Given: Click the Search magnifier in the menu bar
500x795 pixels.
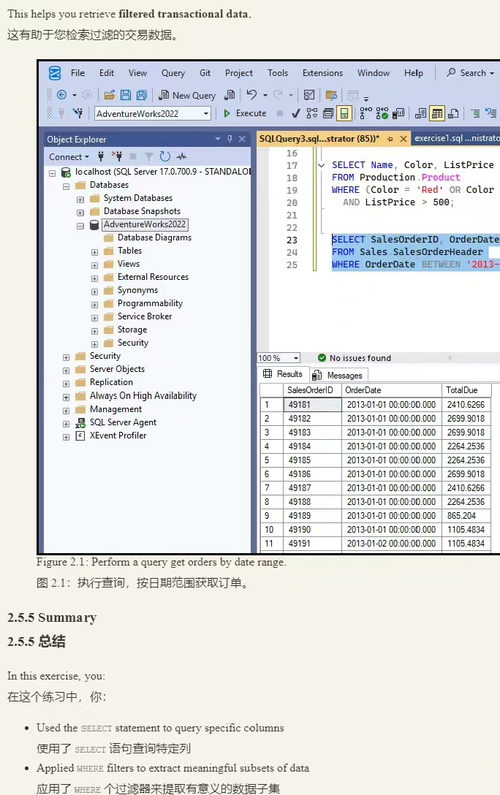Looking at the screenshot, I should point(451,73).
